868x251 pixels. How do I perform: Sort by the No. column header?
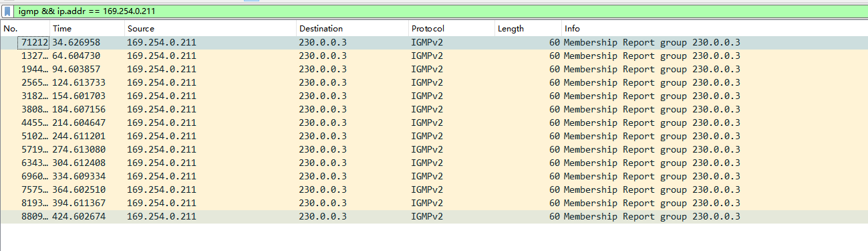point(25,29)
